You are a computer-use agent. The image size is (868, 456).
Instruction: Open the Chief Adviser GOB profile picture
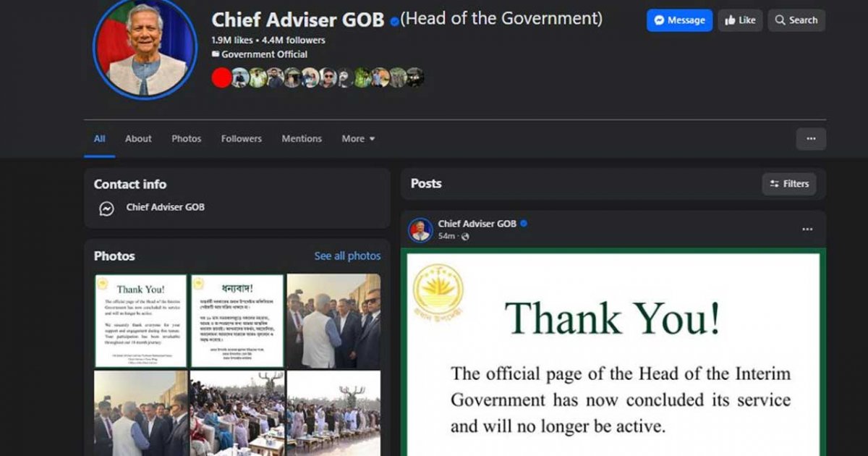145,49
